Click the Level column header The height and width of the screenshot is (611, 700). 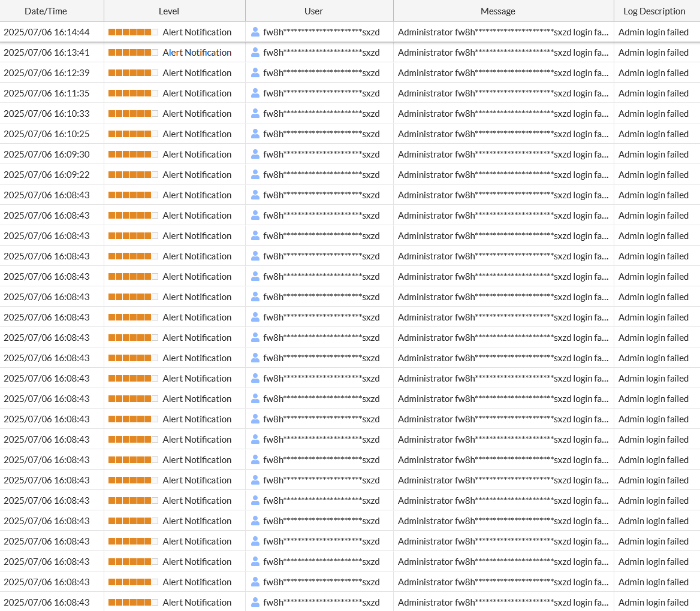click(169, 11)
